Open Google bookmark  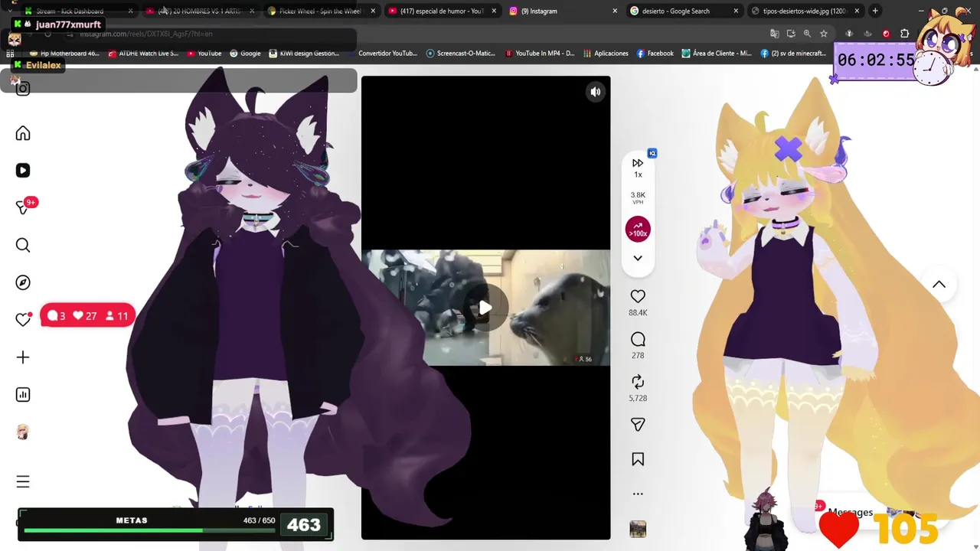pyautogui.click(x=245, y=54)
